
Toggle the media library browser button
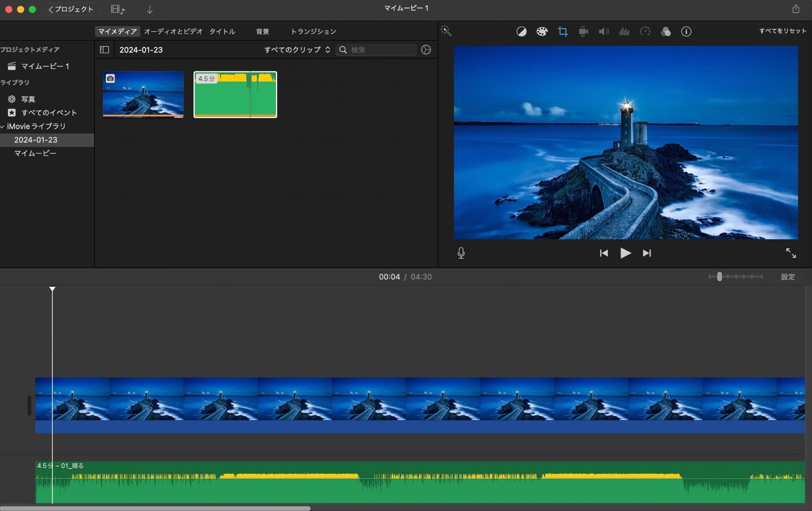tap(118, 10)
